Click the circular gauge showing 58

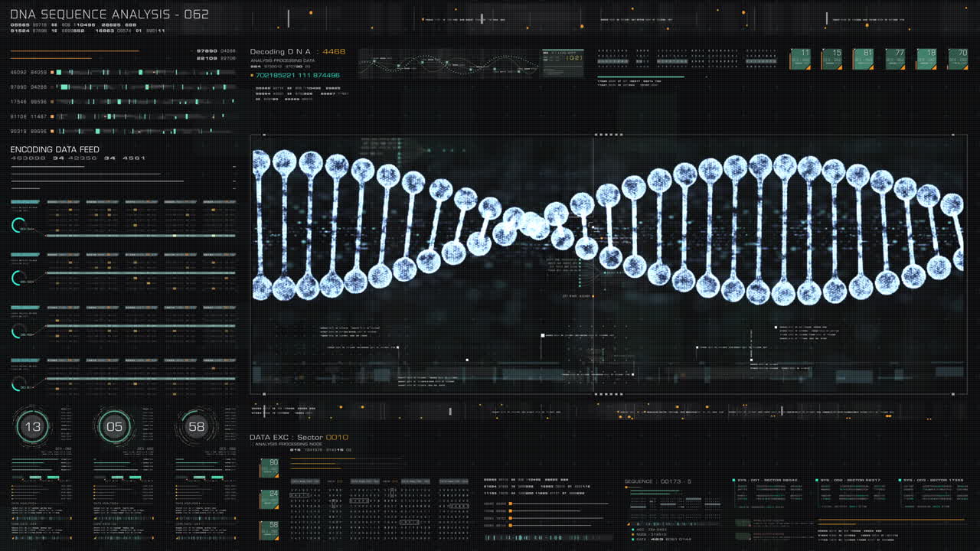pyautogui.click(x=197, y=427)
